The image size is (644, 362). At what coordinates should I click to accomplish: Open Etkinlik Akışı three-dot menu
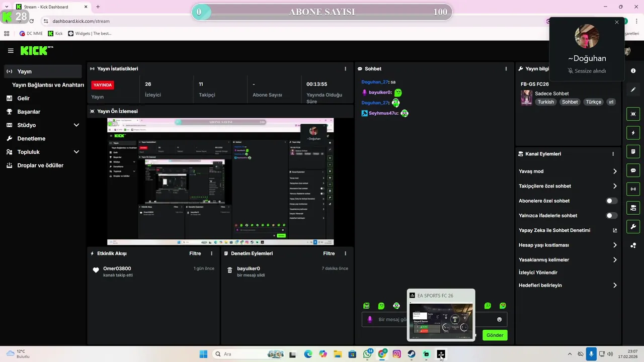pos(211,253)
